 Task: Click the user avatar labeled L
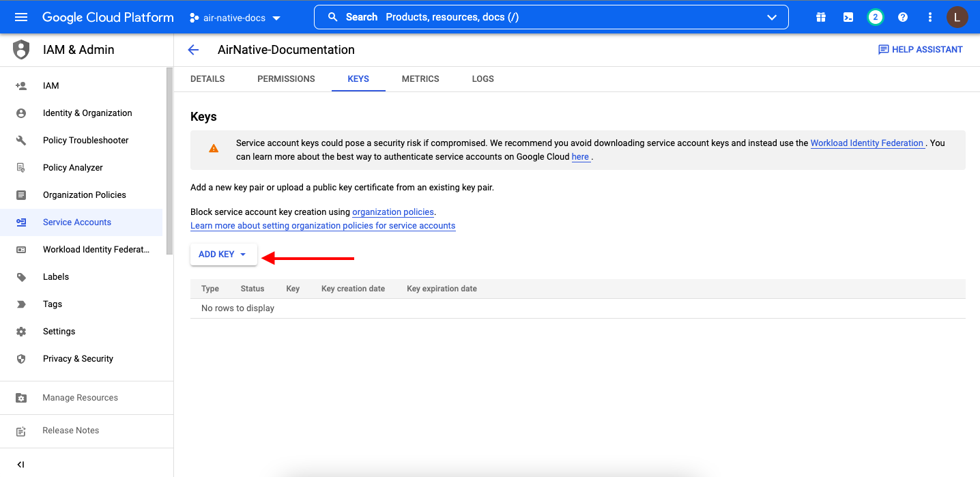click(x=957, y=17)
